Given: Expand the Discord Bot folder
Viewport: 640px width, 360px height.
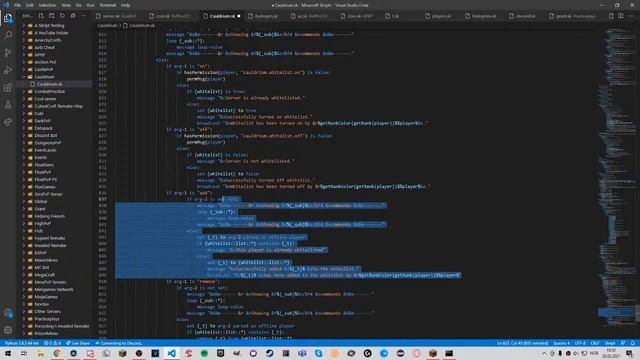Looking at the screenshot, I should pyautogui.click(x=45, y=136).
